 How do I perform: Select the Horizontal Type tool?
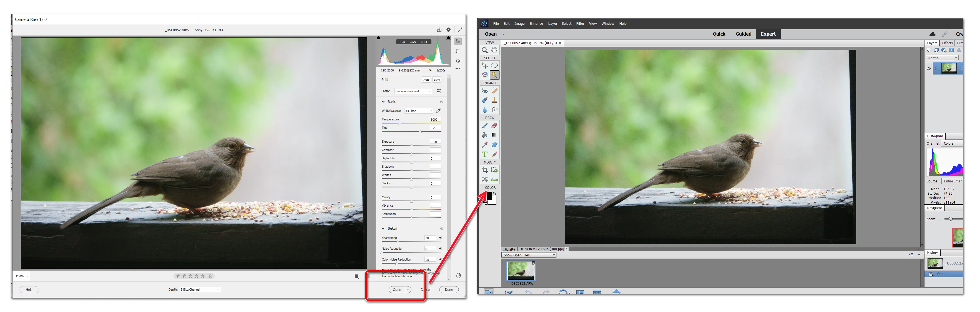tap(484, 155)
